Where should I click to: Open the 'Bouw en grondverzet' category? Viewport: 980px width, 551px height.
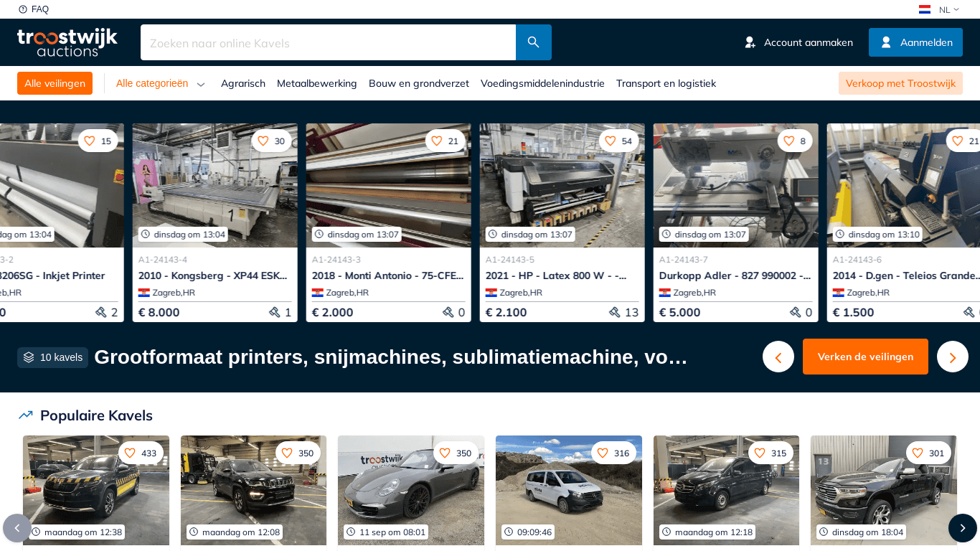click(419, 83)
